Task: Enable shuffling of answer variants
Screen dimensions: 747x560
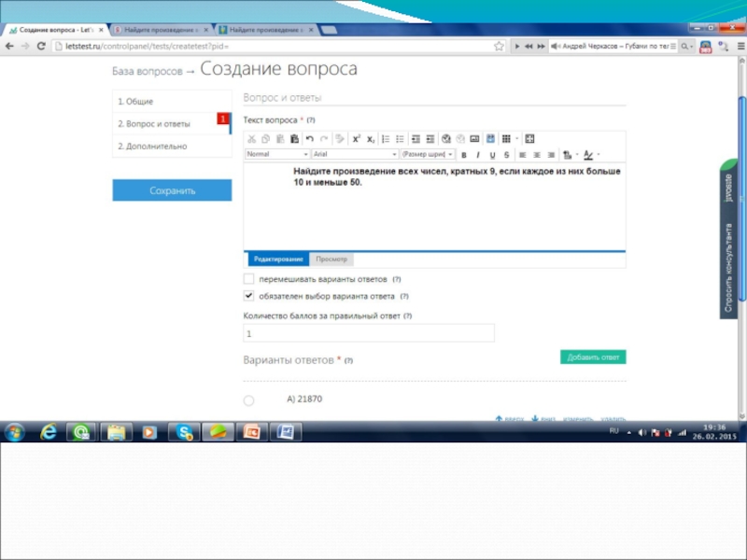Action: pos(248,279)
